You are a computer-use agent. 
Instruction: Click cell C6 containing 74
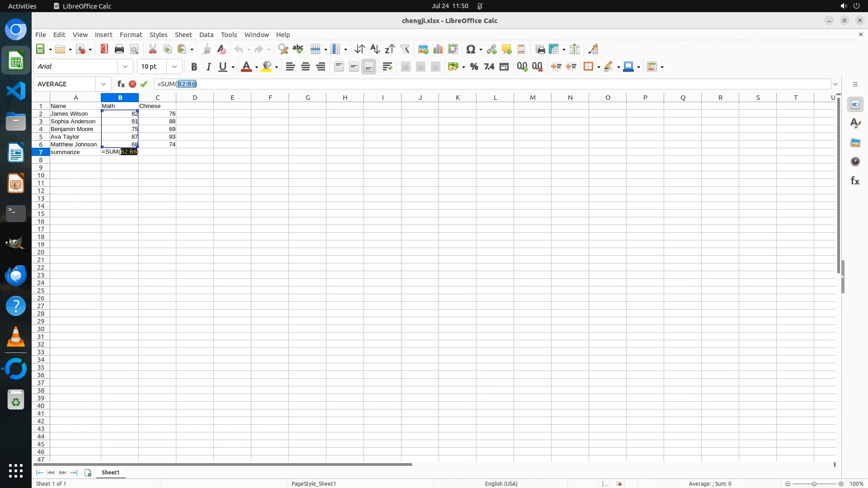coord(157,145)
